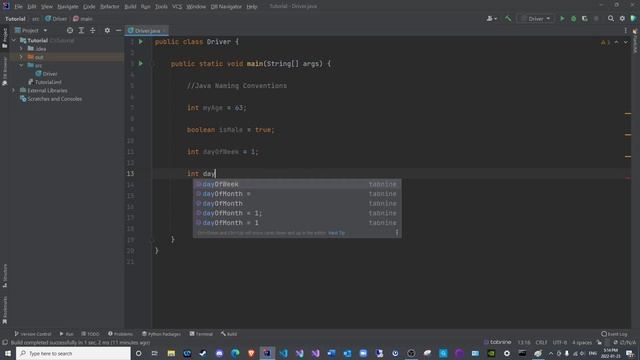The width and height of the screenshot is (640, 360).
Task: Open the TODO tool window
Action: coord(90,334)
